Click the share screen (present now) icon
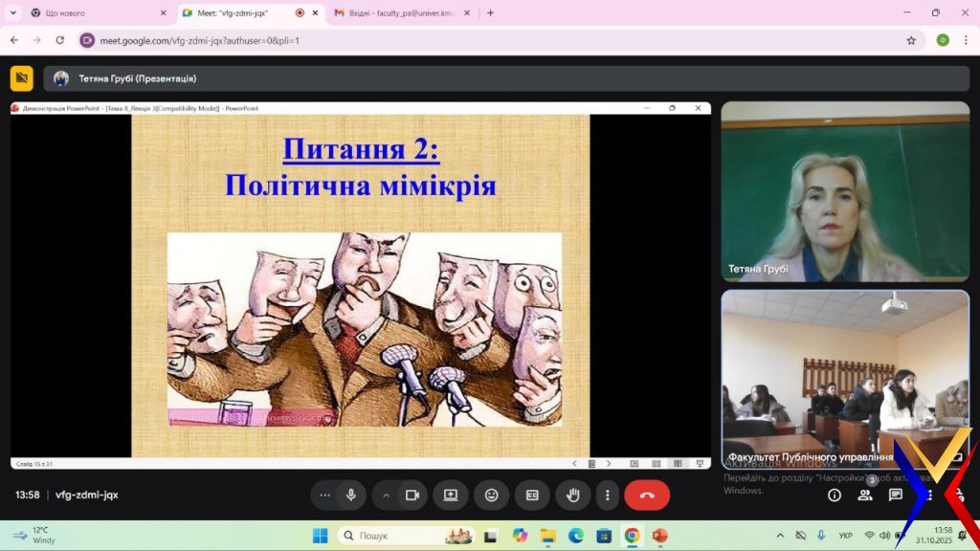Image resolution: width=980 pixels, height=551 pixels. pyautogui.click(x=451, y=495)
